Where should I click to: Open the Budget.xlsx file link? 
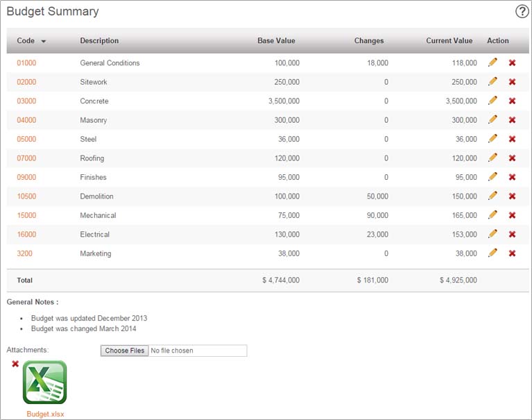click(x=45, y=414)
